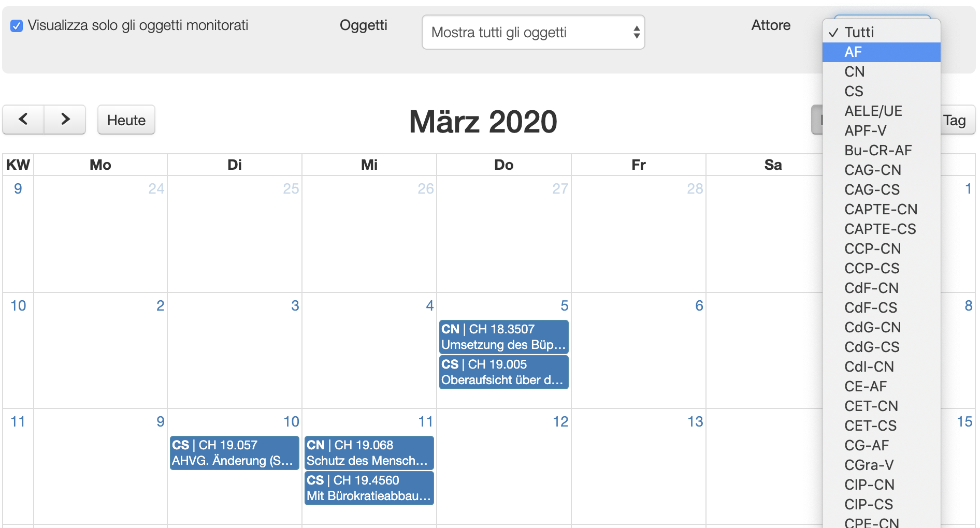Choose CAPTE-CN in the dropdown list

point(881,210)
